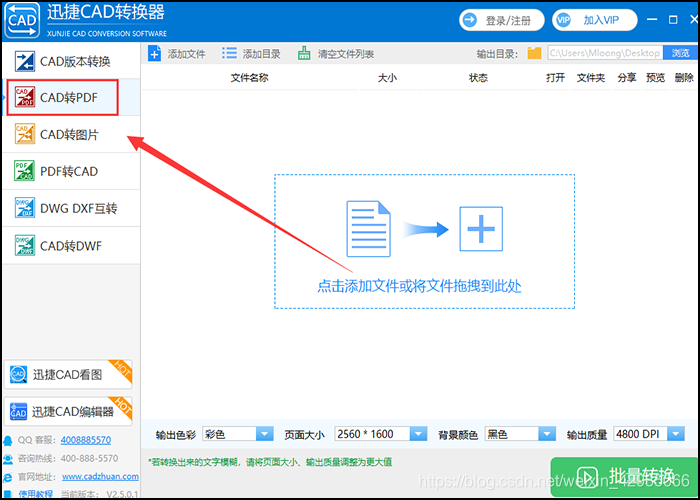This screenshot has width=700, height=500.
Task: Click 点击添加文件或将文件拖拽到此处 text
Action: [419, 286]
